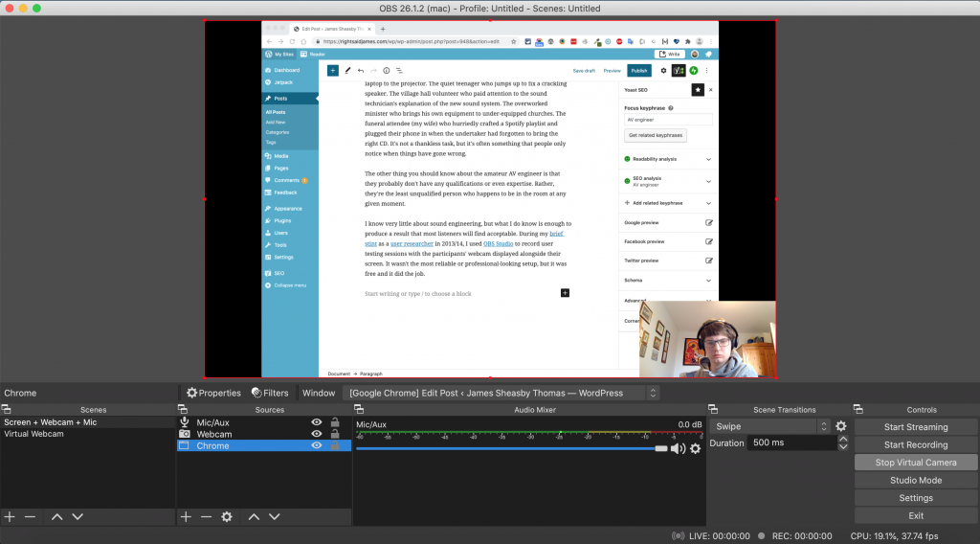The height and width of the screenshot is (544, 980).
Task: Enable Studio Mode
Action: (x=916, y=480)
